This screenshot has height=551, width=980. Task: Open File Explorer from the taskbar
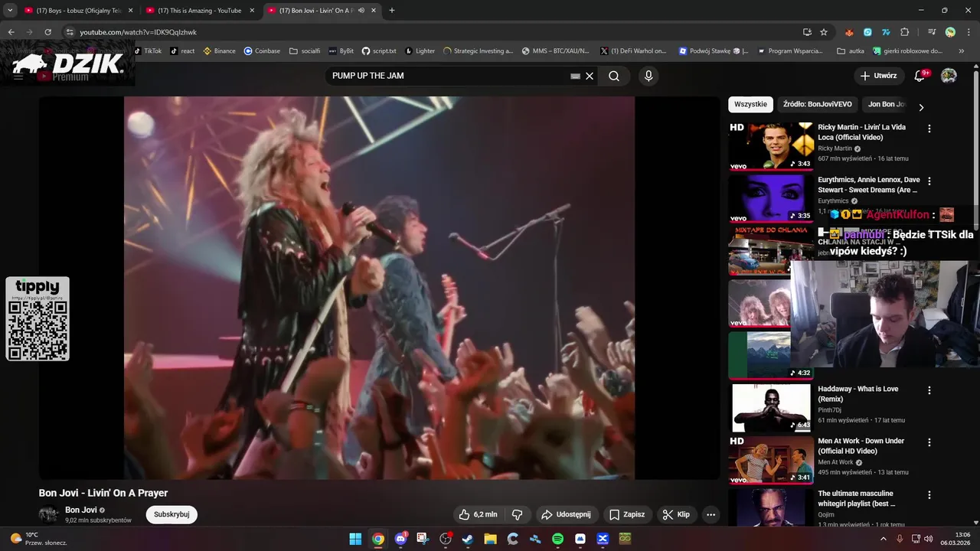point(490,539)
